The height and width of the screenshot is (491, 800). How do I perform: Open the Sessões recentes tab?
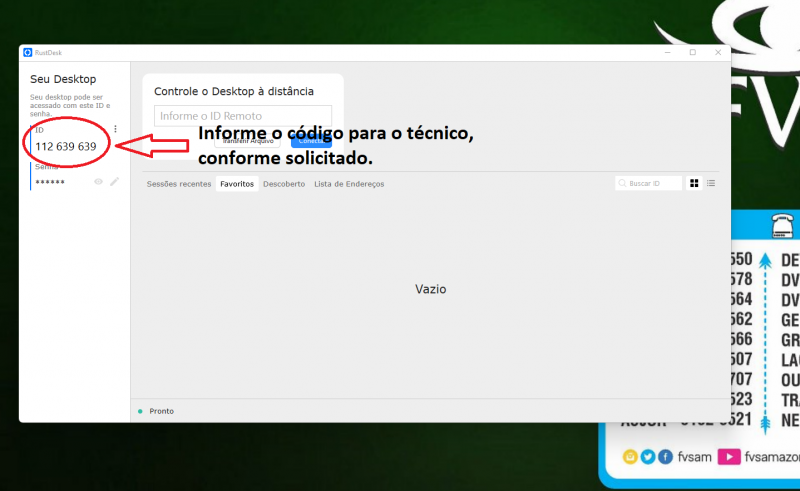pos(179,184)
